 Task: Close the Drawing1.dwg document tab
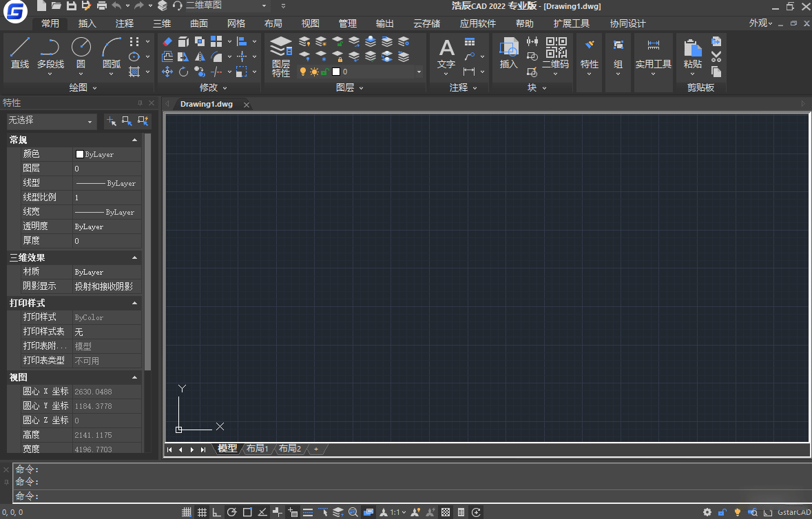click(x=247, y=105)
